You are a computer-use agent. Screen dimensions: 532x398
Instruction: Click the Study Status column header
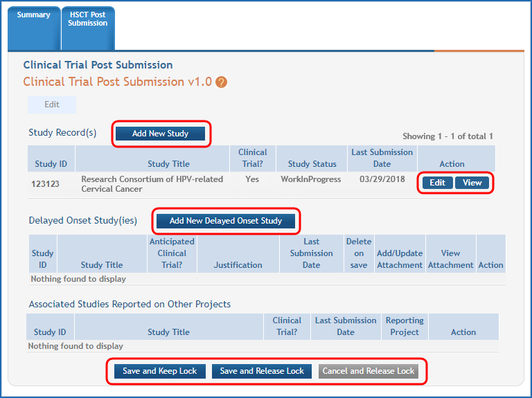click(x=311, y=164)
